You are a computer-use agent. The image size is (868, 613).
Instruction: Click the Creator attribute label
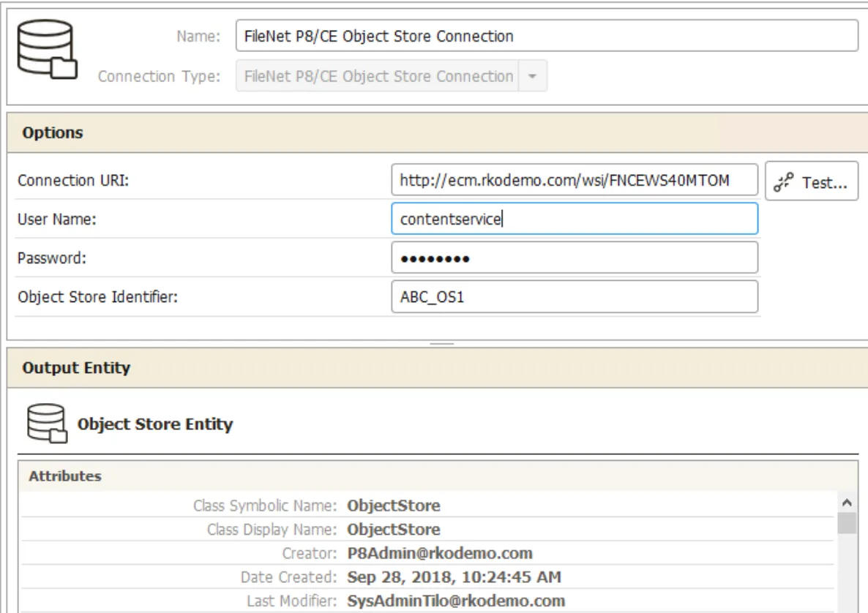[x=310, y=553]
